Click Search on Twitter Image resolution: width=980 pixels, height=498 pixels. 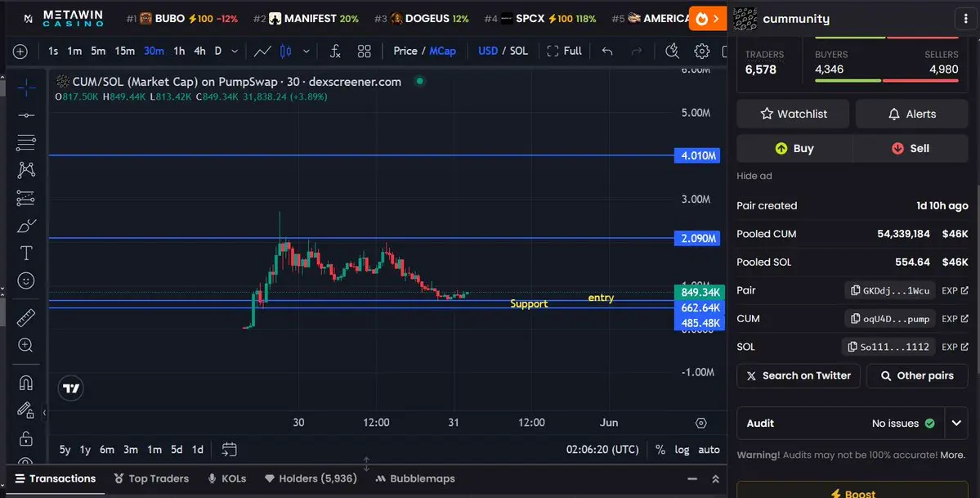point(798,376)
